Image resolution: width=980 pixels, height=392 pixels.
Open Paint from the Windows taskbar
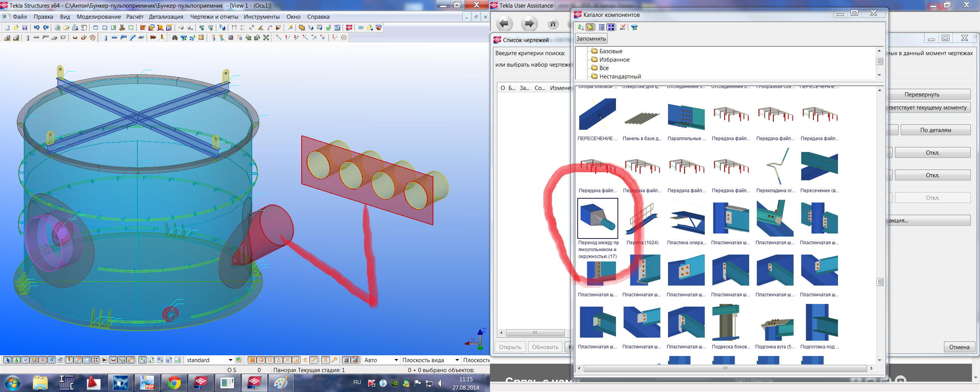point(281,382)
